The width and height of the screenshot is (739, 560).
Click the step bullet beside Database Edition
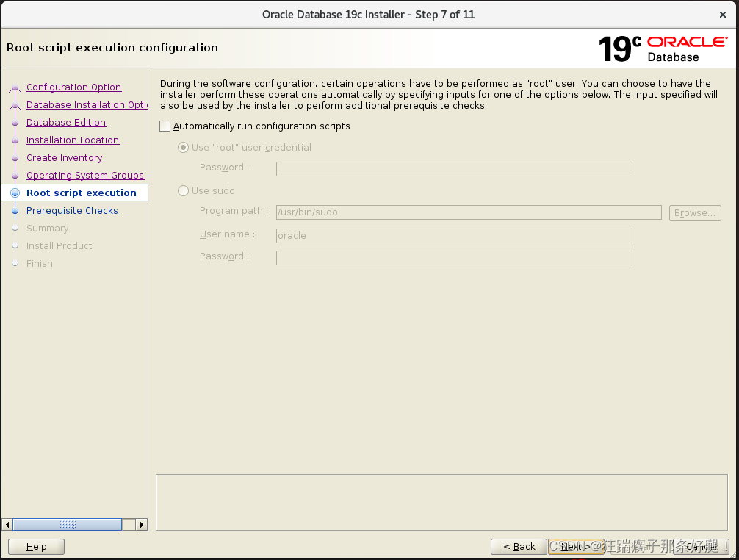point(15,123)
